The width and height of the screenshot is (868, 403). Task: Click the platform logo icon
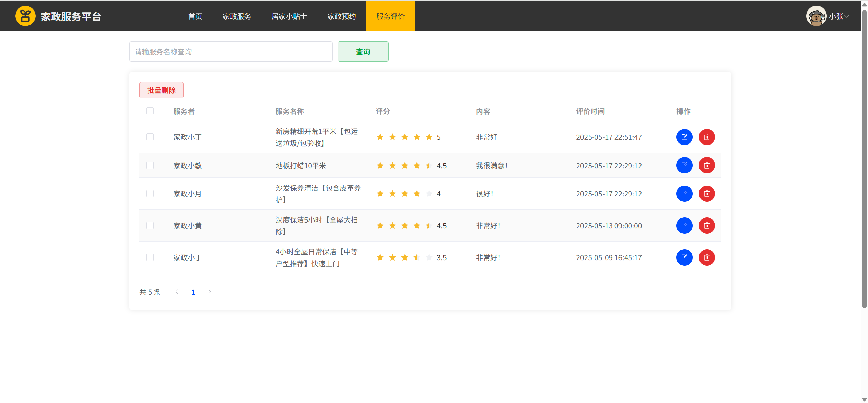pyautogui.click(x=25, y=16)
